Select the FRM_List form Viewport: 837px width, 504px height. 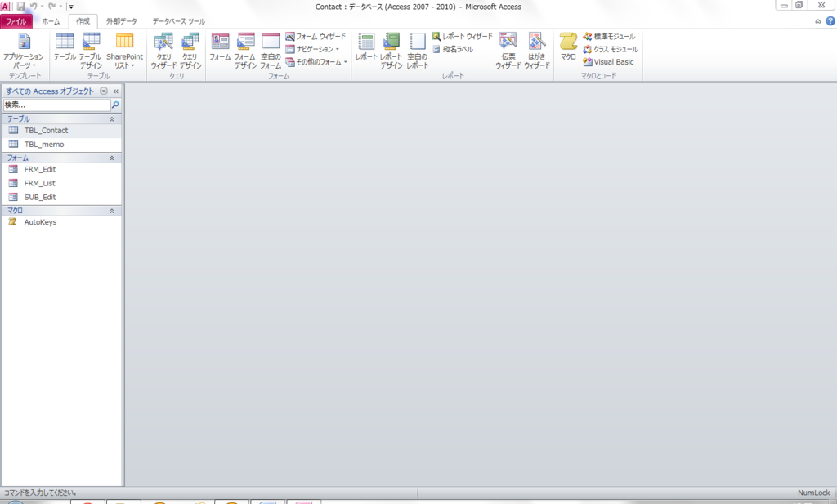tap(62, 183)
